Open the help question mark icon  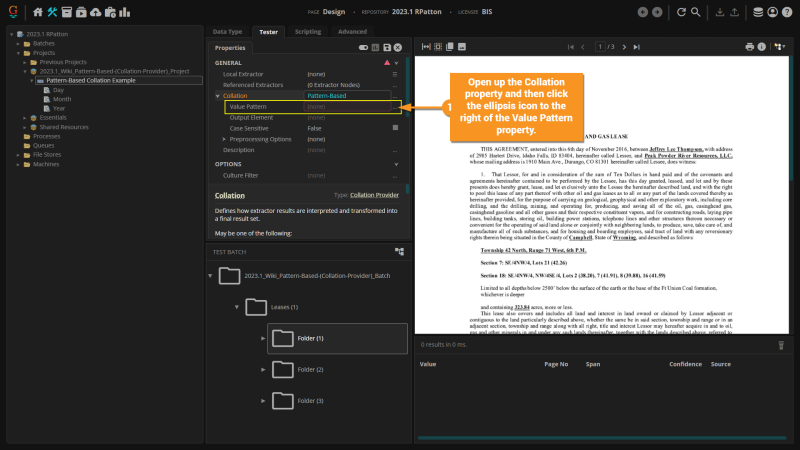787,12
